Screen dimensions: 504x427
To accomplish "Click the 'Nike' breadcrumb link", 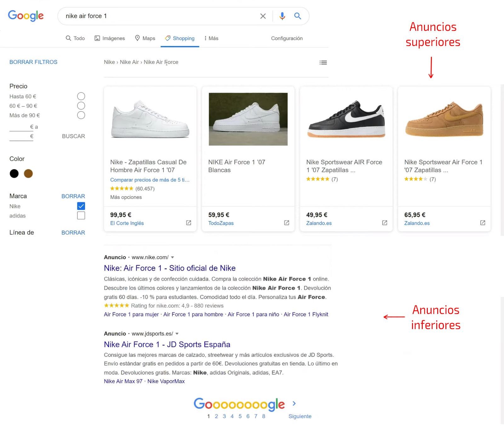I will (109, 62).
